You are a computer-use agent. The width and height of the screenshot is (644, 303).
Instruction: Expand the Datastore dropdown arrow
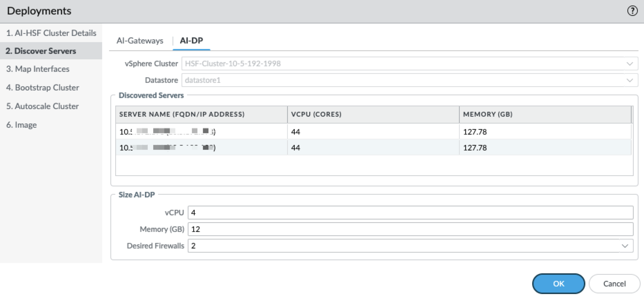tap(630, 80)
